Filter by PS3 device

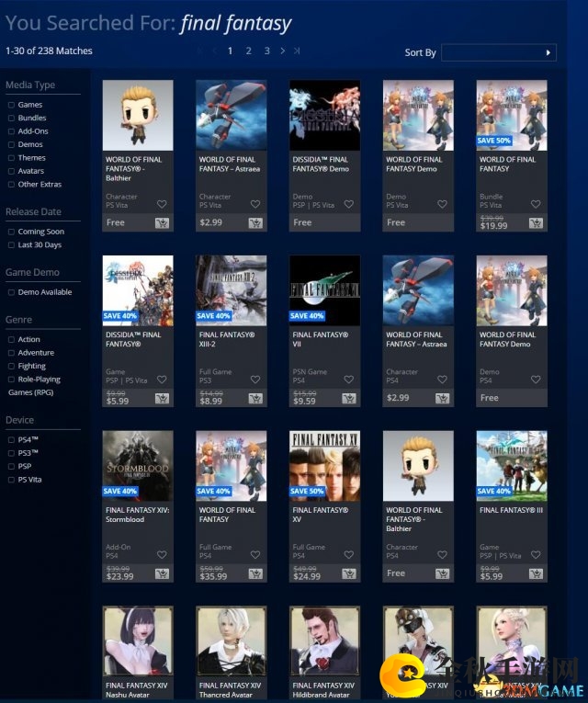[x=12, y=453]
